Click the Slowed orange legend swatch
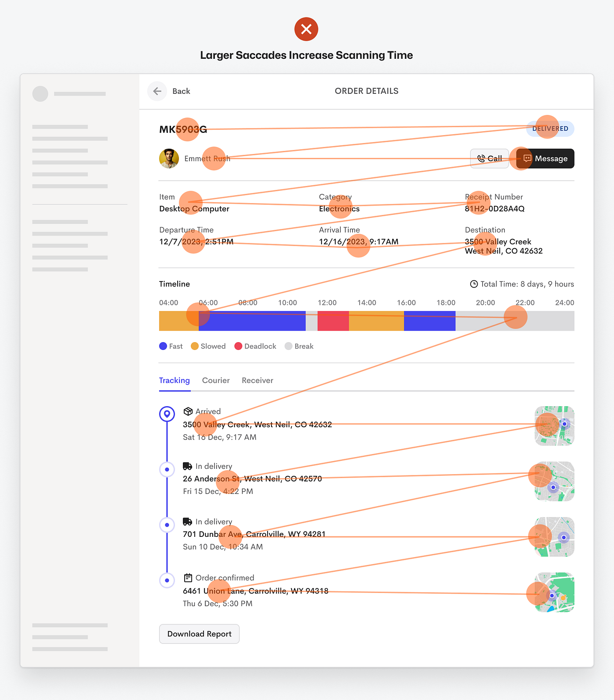This screenshot has height=700, width=614. [195, 346]
